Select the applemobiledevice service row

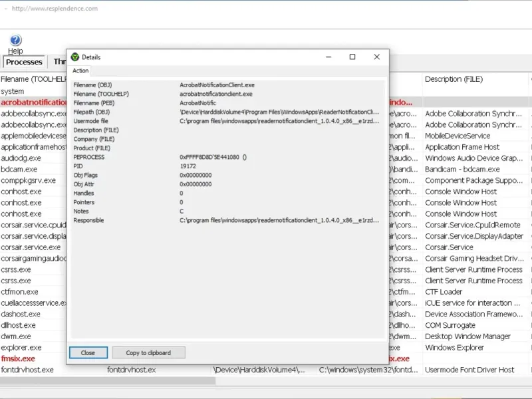(33, 136)
